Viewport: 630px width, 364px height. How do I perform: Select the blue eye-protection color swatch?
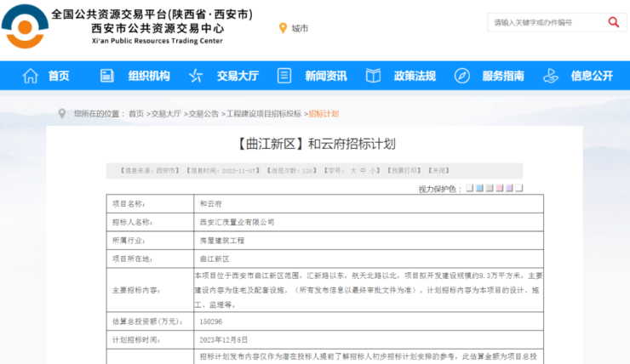pos(479,188)
